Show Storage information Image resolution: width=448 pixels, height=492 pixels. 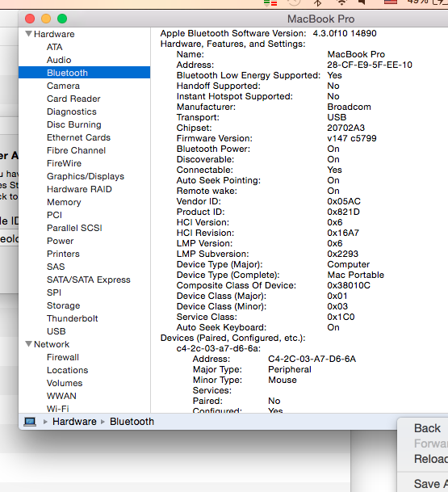tap(63, 305)
